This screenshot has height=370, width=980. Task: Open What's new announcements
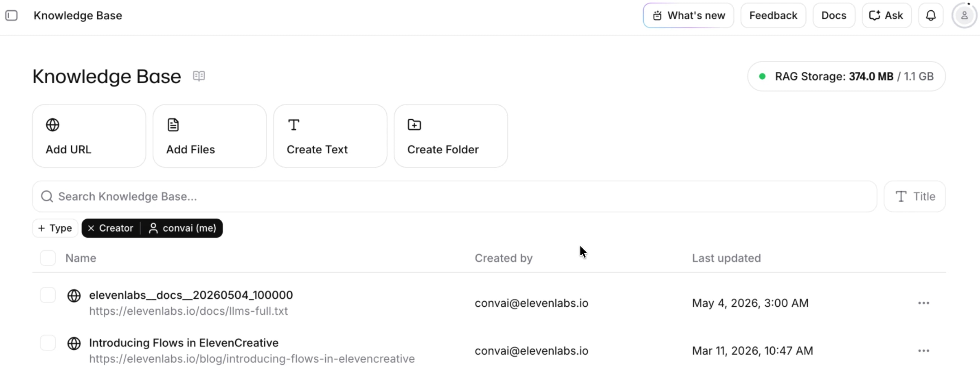688,16
